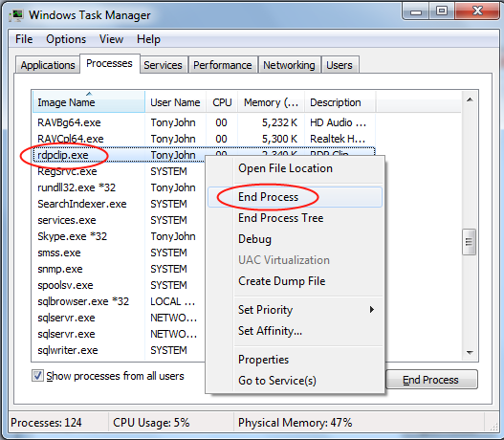Click the 5,300 K memory value

coord(279,139)
